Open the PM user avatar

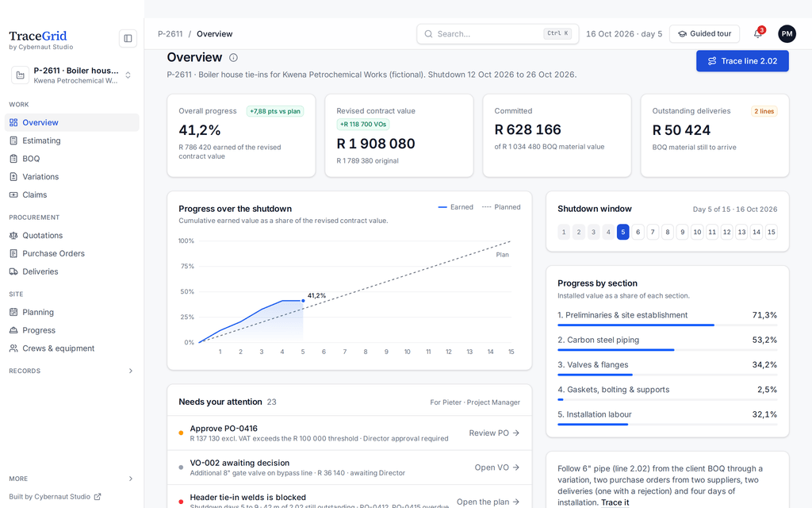click(x=787, y=33)
